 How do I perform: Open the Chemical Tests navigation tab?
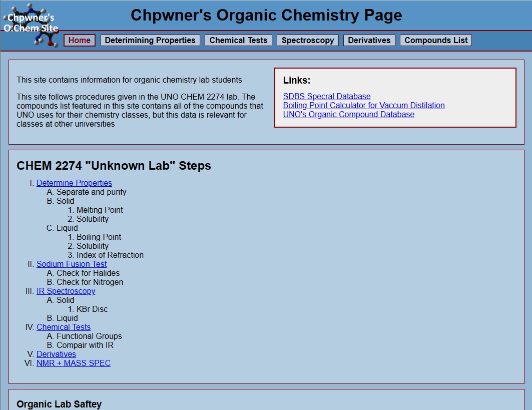238,40
